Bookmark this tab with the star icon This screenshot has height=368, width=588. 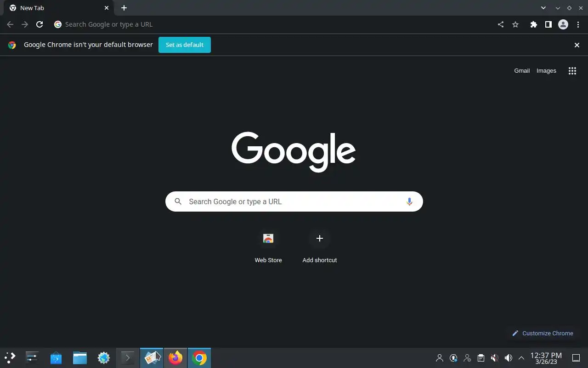[x=515, y=24]
